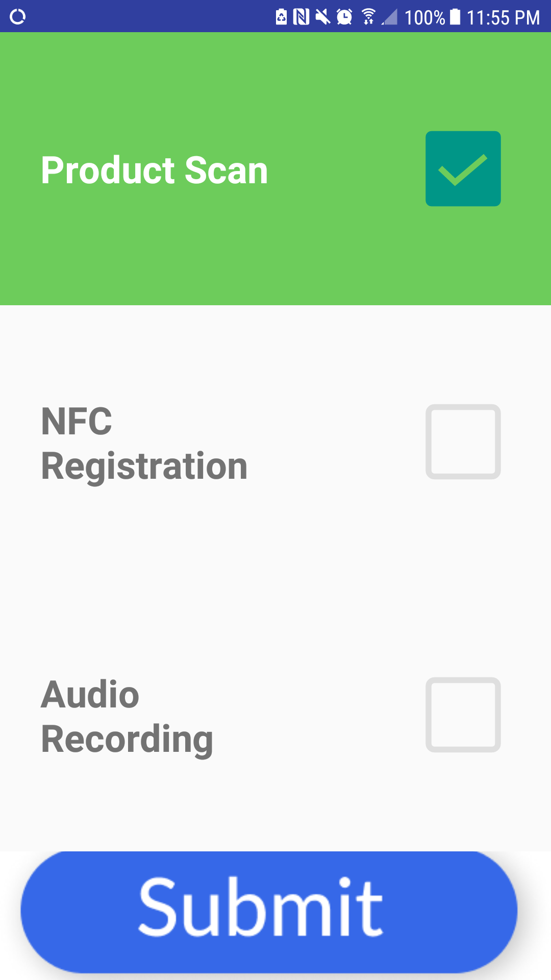Tap the cellular signal strength icon
This screenshot has width=551, height=980.
point(390,17)
